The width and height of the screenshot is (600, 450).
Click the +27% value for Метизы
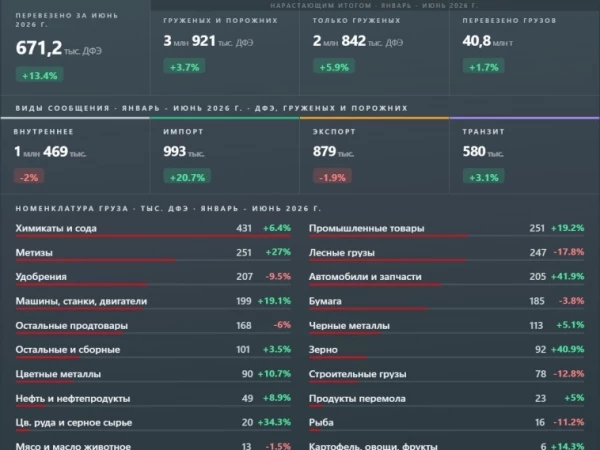click(278, 252)
